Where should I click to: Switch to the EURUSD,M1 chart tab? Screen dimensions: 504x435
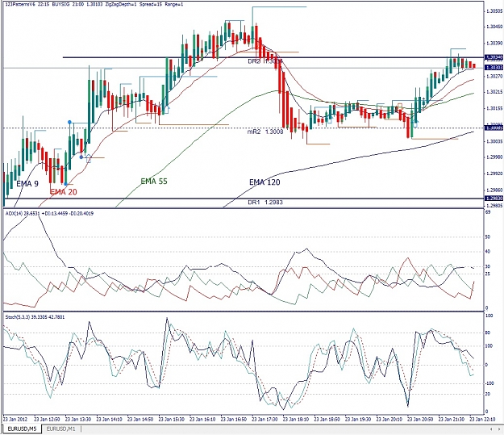pos(61,429)
